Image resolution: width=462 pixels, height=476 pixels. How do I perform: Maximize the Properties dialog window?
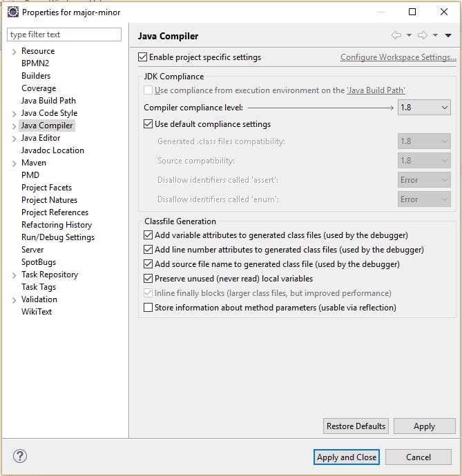pos(412,12)
